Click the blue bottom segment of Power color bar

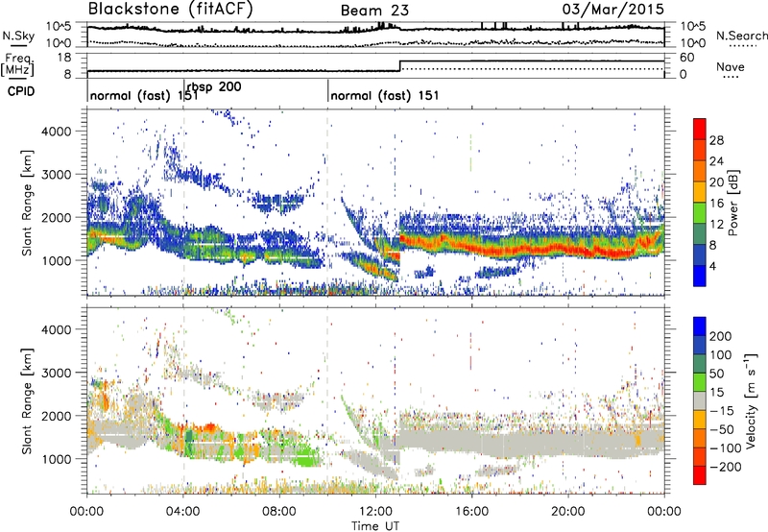pos(700,276)
